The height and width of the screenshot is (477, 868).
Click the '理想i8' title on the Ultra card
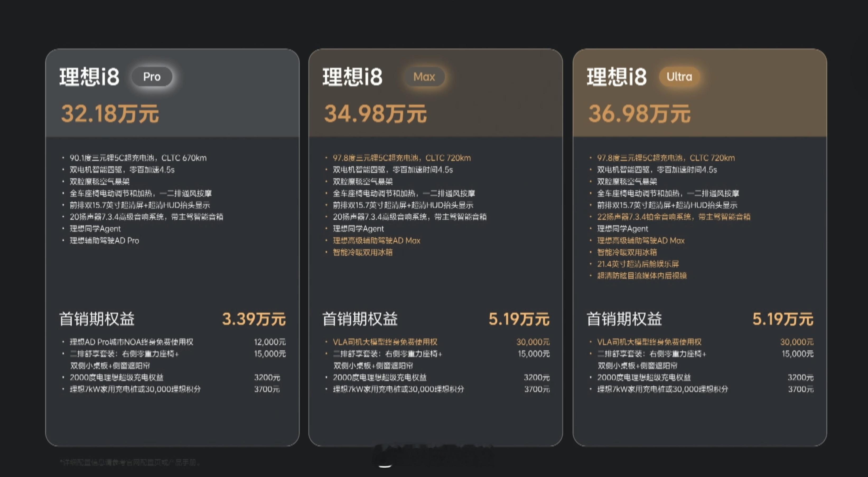click(x=617, y=77)
